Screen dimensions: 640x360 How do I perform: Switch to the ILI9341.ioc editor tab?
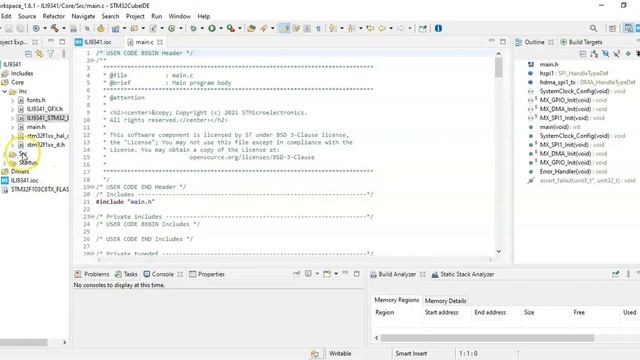click(93, 42)
